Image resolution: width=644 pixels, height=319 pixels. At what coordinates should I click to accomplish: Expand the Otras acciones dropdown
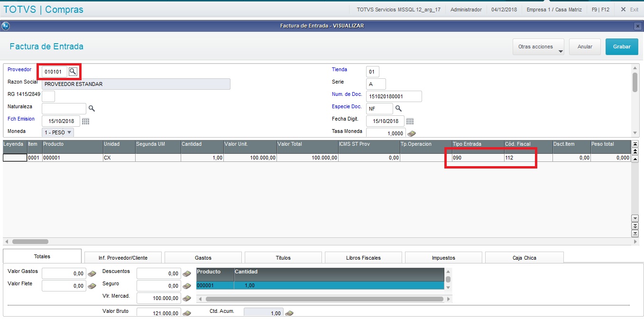tap(538, 47)
